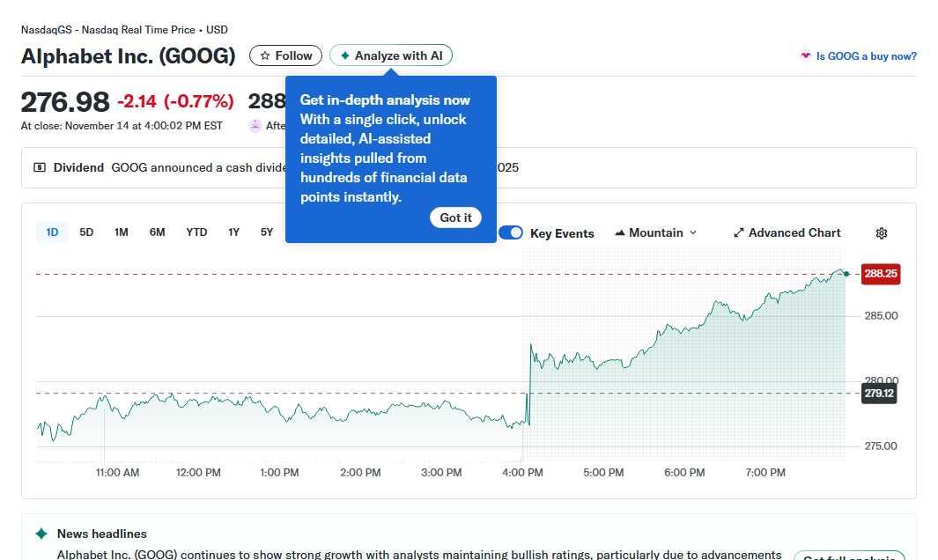Click the 285.00 price axis label

click(879, 315)
